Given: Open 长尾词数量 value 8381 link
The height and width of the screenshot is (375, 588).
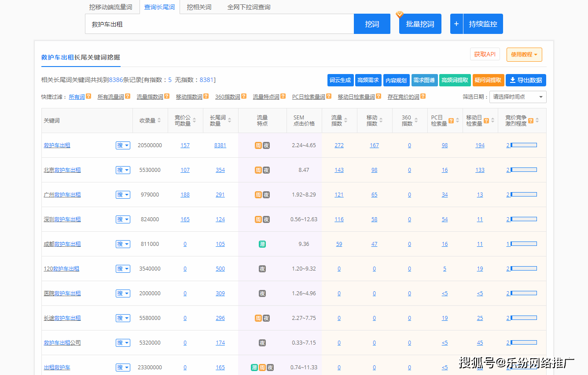Looking at the screenshot, I should (220, 145).
